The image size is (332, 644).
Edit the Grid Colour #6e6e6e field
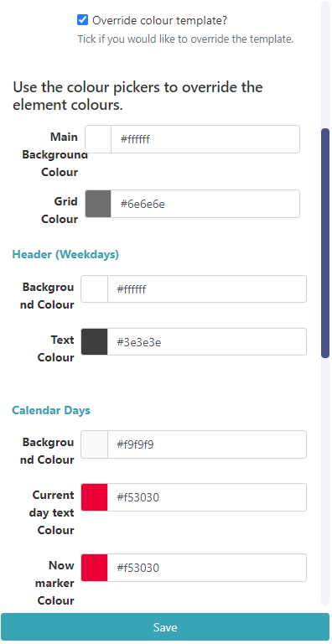coord(205,204)
